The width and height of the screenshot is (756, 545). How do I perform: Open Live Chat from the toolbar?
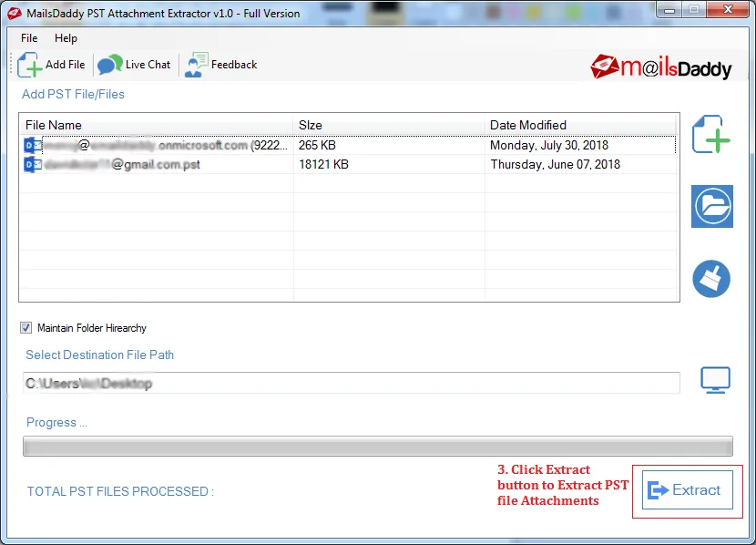point(135,64)
